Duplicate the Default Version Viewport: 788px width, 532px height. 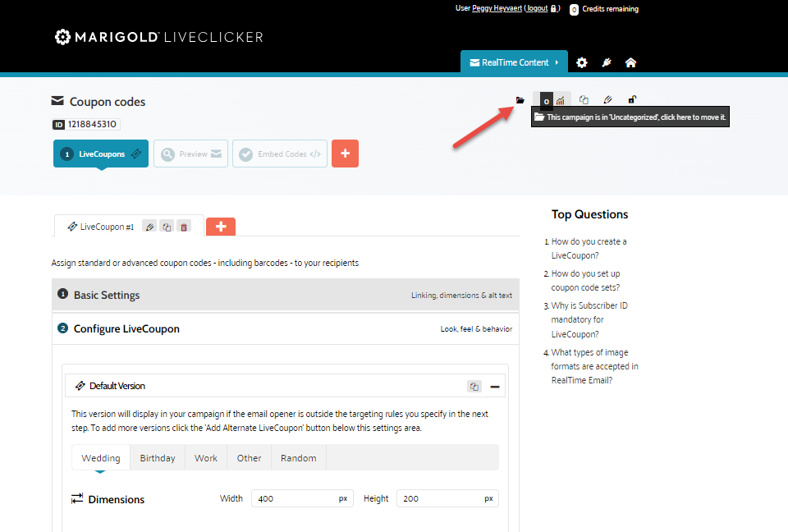474,386
